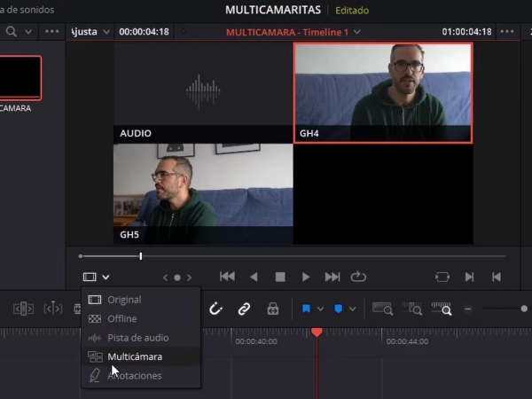Click the search magnifier in media pool
This screenshot has width=532, height=399.
(x=11, y=32)
